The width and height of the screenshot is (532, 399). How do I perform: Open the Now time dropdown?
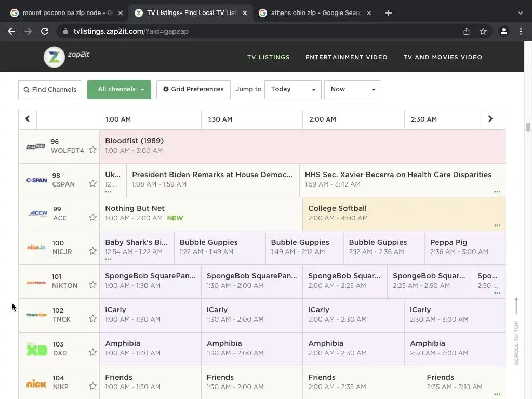353,89
